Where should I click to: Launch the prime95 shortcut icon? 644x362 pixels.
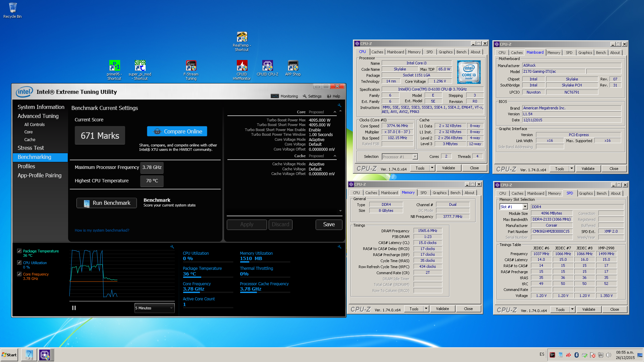click(114, 70)
